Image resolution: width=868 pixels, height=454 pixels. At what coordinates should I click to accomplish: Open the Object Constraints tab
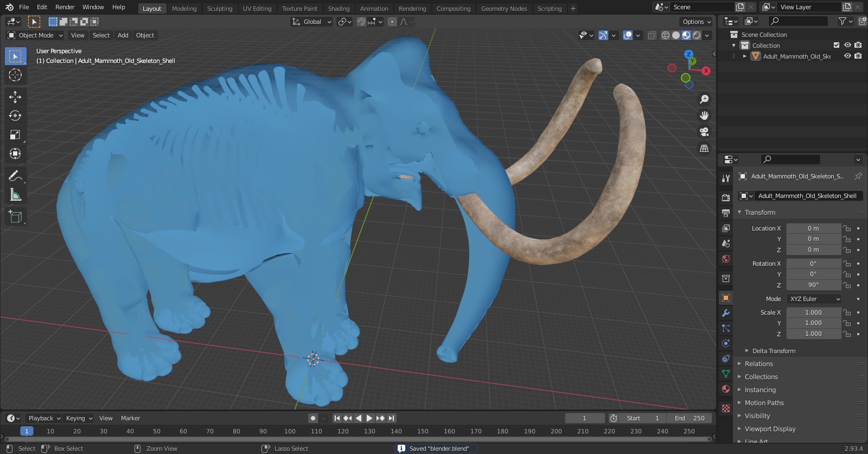click(726, 359)
